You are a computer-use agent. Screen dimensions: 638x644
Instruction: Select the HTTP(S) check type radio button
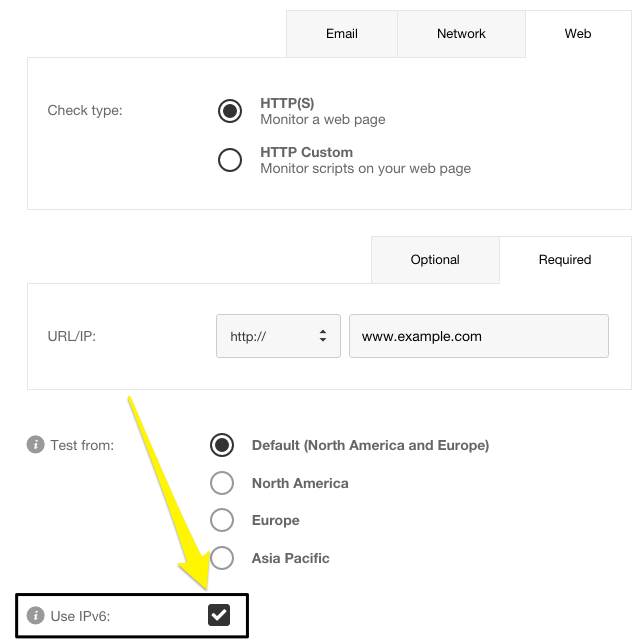(x=230, y=111)
